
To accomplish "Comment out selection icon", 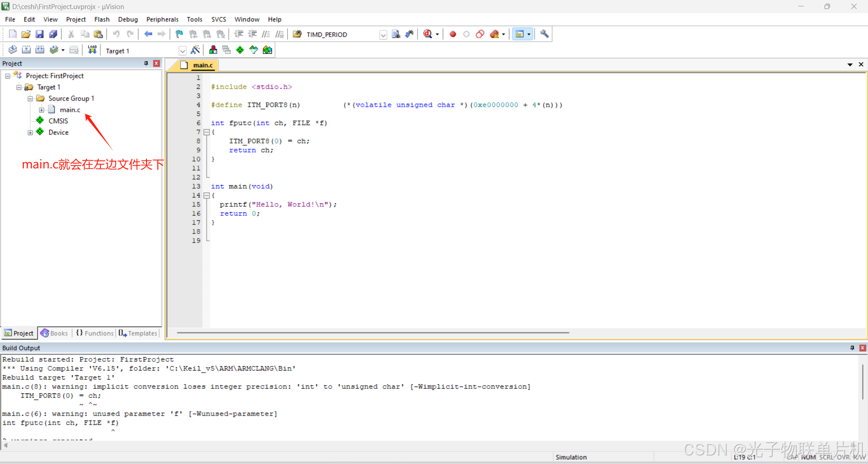I will click(x=266, y=34).
